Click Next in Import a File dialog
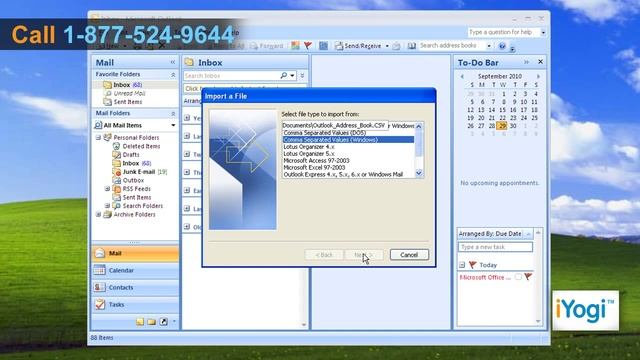Screen dimensions: 640x360 tap(363, 255)
